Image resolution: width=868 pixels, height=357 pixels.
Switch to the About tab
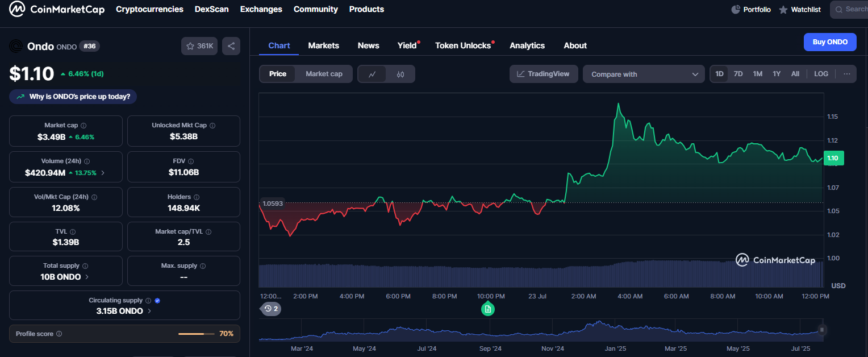[575, 45]
